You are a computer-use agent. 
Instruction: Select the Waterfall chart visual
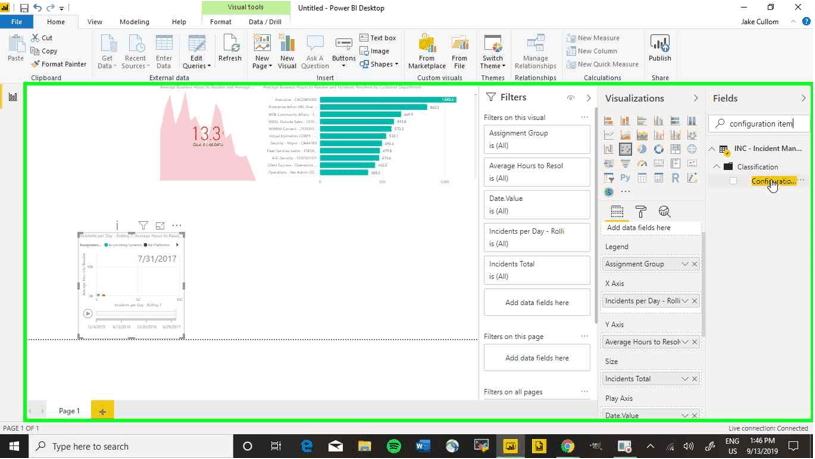pos(609,149)
